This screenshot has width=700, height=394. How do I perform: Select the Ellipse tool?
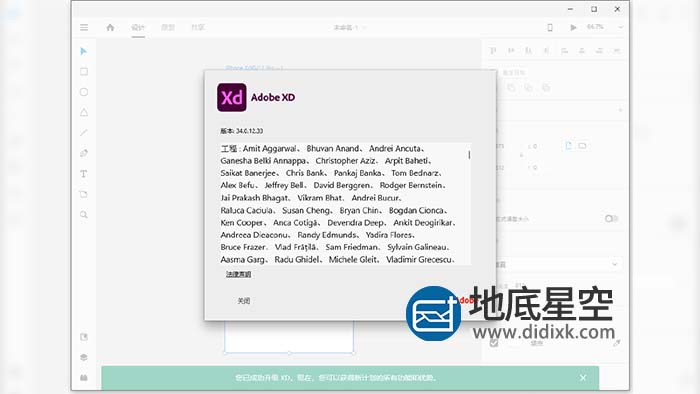[x=83, y=92]
